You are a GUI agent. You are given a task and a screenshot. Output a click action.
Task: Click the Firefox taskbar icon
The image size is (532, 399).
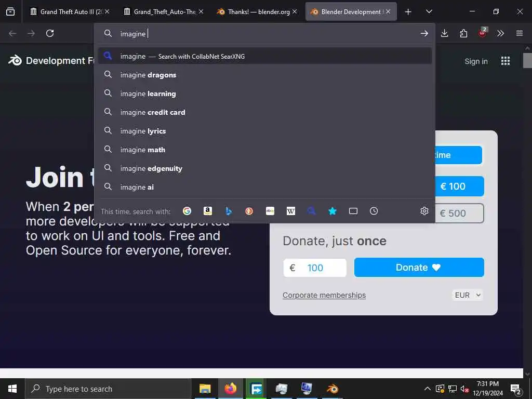pyautogui.click(x=230, y=389)
